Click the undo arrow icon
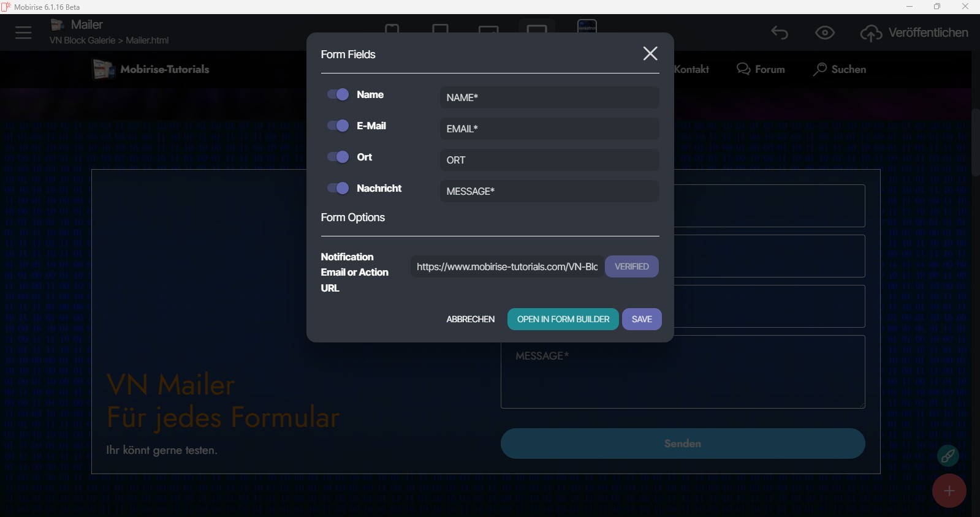 [x=780, y=32]
